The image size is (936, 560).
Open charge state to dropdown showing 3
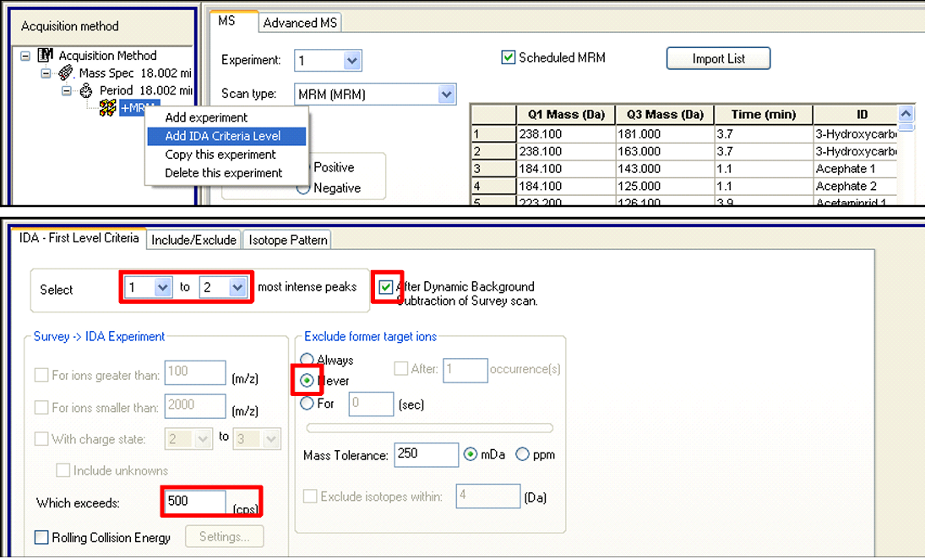click(x=272, y=440)
